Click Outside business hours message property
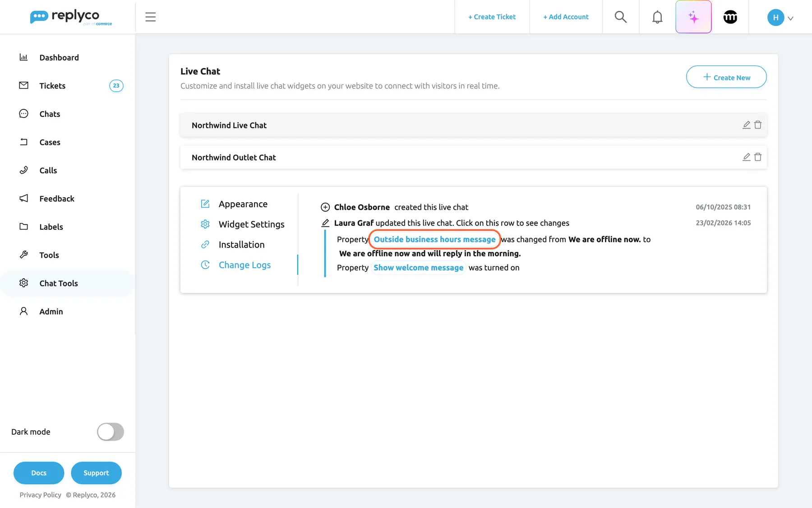812x508 pixels. (434, 239)
